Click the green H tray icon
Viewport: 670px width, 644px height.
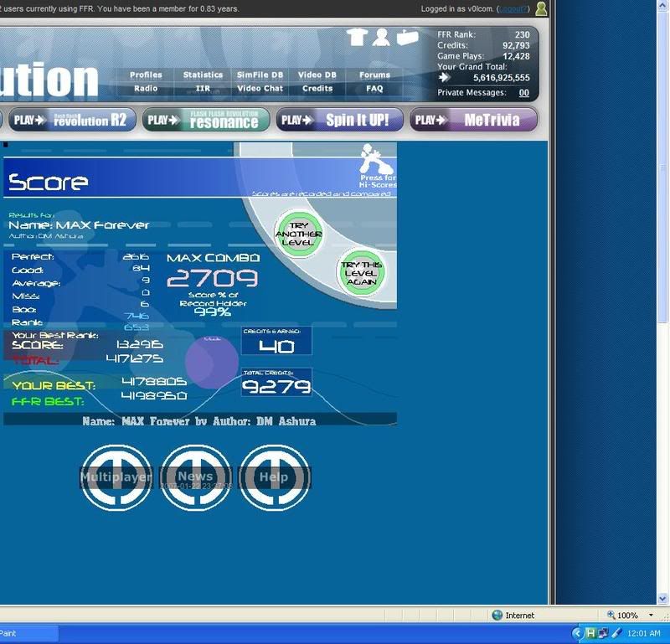(x=590, y=633)
